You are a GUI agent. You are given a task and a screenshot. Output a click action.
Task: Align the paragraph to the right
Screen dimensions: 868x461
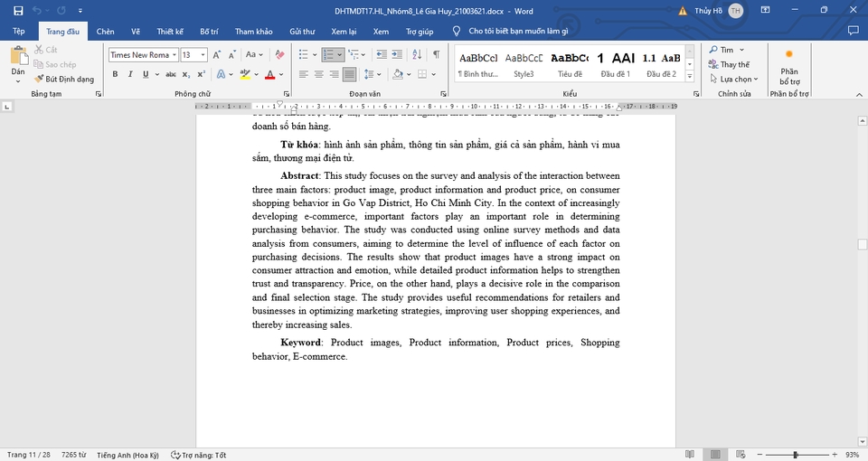click(334, 74)
